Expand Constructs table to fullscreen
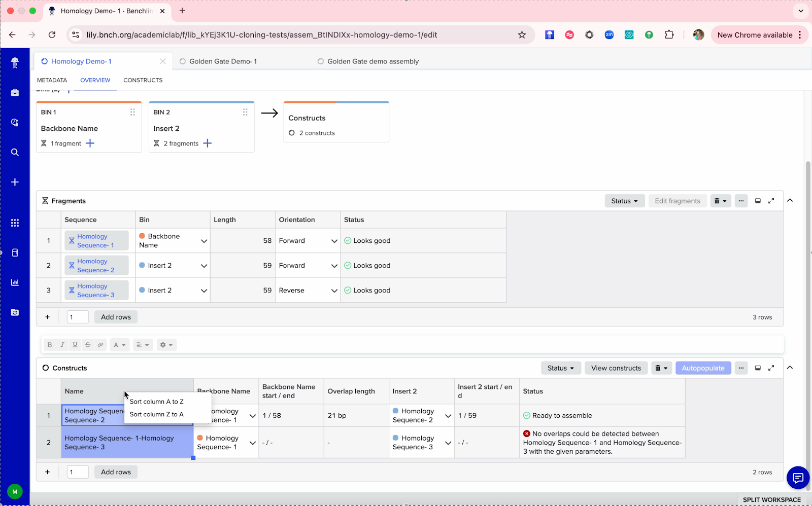The width and height of the screenshot is (812, 506). coord(771,368)
